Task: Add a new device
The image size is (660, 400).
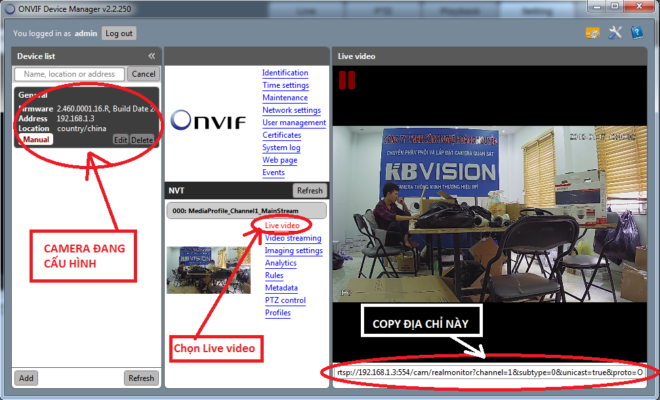Action: pyautogui.click(x=26, y=378)
